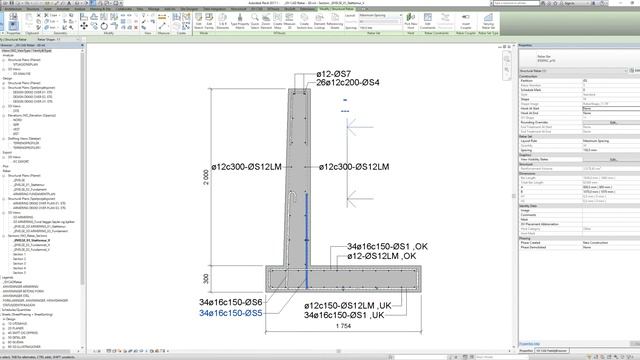Click the zoom icon in navigation bar

point(507,70)
